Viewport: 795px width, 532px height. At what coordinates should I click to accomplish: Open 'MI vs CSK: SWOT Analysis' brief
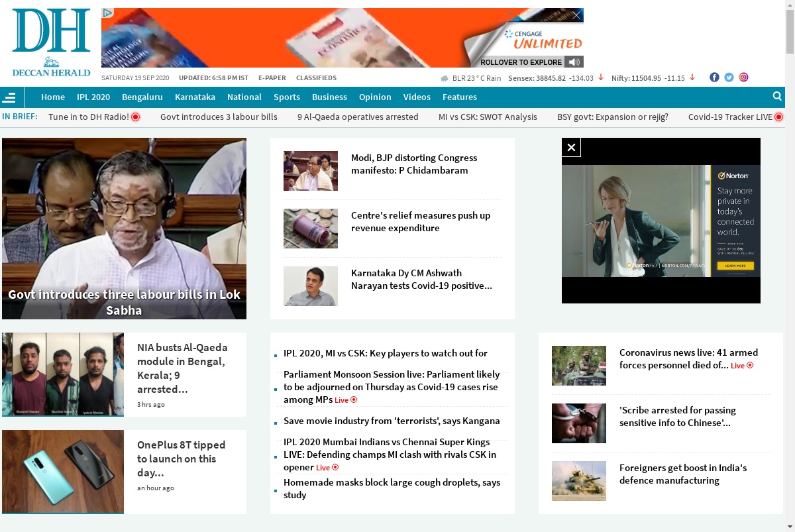click(488, 117)
